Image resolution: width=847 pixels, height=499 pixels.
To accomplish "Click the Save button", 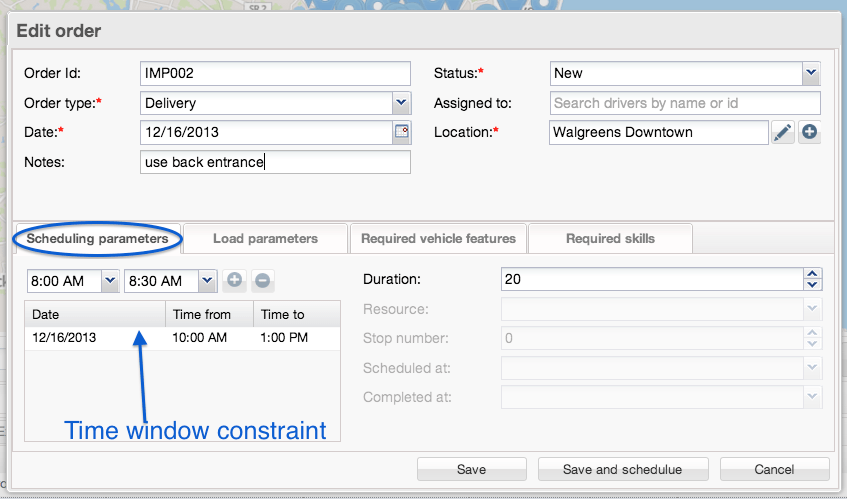I will click(472, 469).
